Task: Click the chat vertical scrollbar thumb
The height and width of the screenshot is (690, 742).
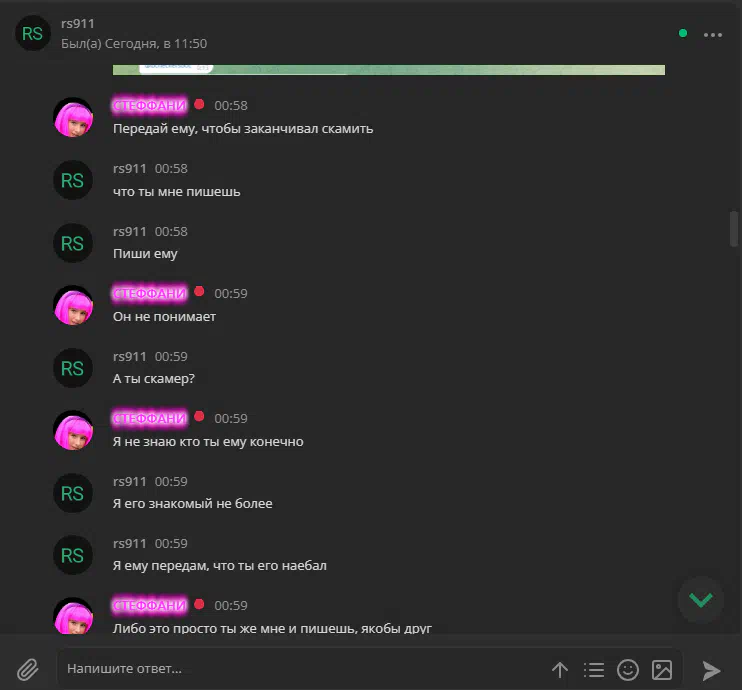Action: click(734, 229)
